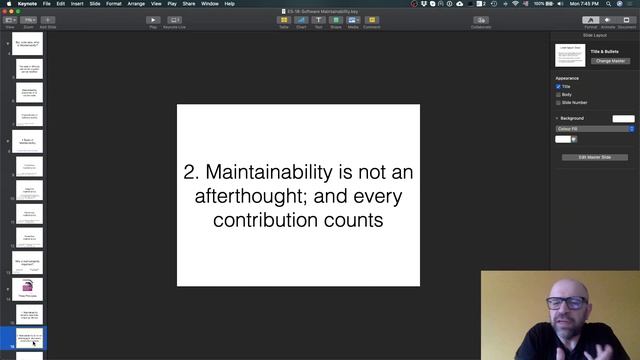Click the volume icon in the menu bar
Image resolution: width=640 pixels, height=360 pixels.
(x=560, y=4)
